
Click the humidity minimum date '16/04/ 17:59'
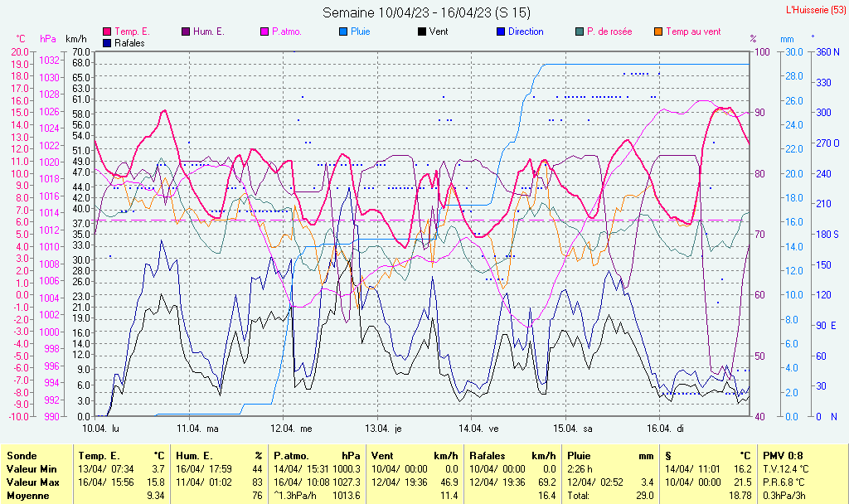[x=204, y=469]
